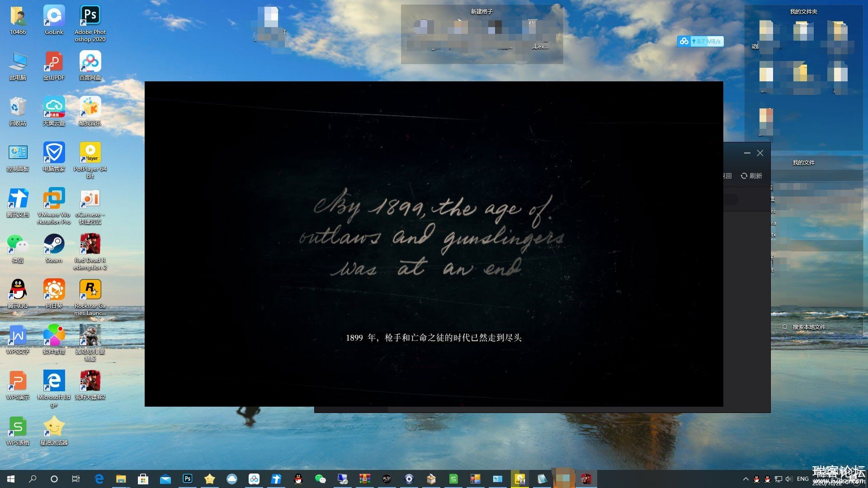This screenshot has width=868, height=488.
Task: Click the 我的文件夹 desktop fence title
Action: point(803,11)
